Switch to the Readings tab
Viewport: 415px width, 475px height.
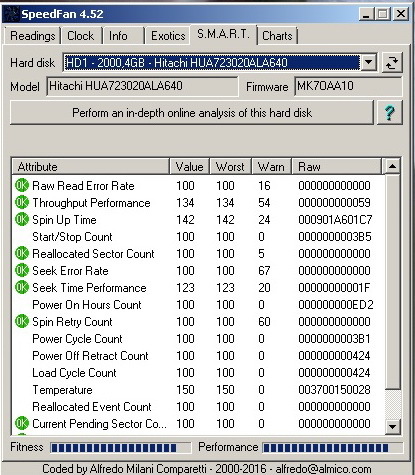32,36
